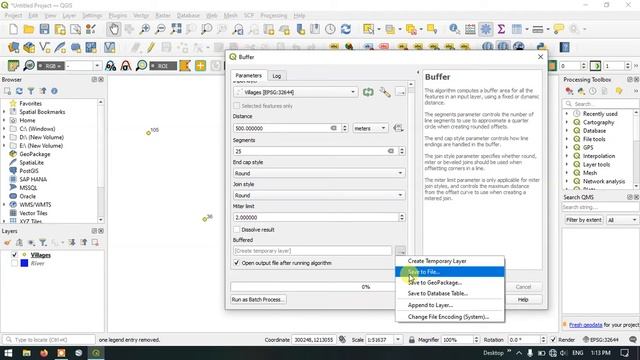Click the algorithm progress bar at 0%
This screenshot has height=360, width=640.
click(313, 287)
